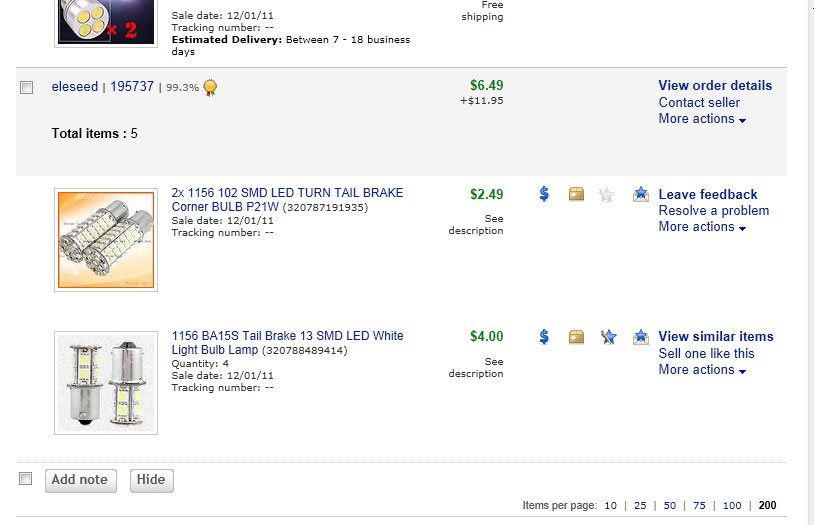This screenshot has width=814, height=525.
Task: Open More actions under Resolve a problem
Action: pos(702,227)
